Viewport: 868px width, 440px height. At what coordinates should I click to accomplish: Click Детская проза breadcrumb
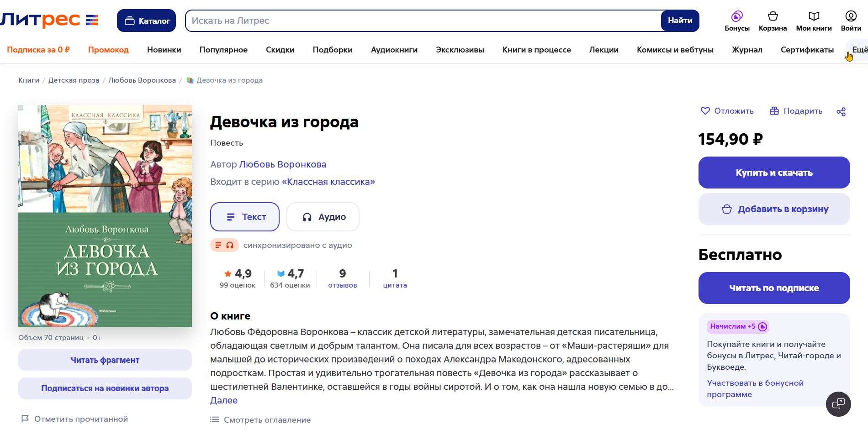[x=74, y=80]
